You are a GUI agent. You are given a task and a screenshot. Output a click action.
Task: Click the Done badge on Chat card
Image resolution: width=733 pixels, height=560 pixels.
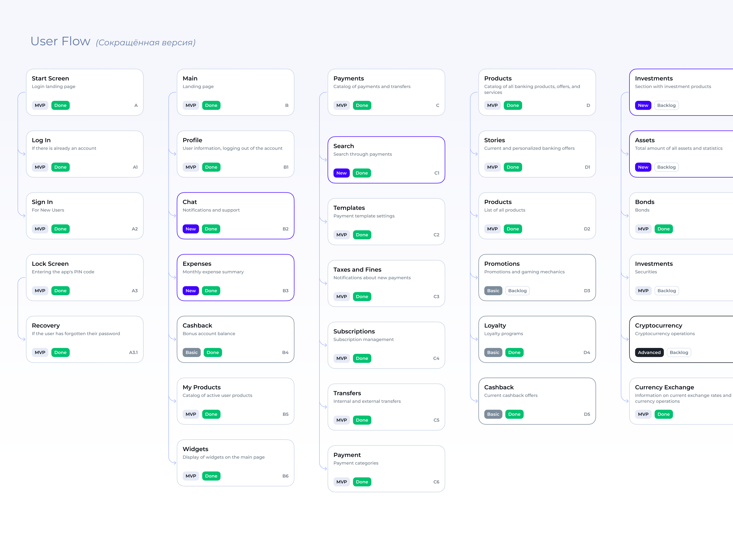[x=211, y=229]
